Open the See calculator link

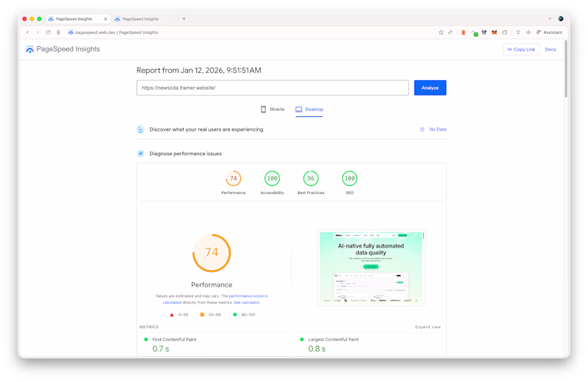click(246, 302)
